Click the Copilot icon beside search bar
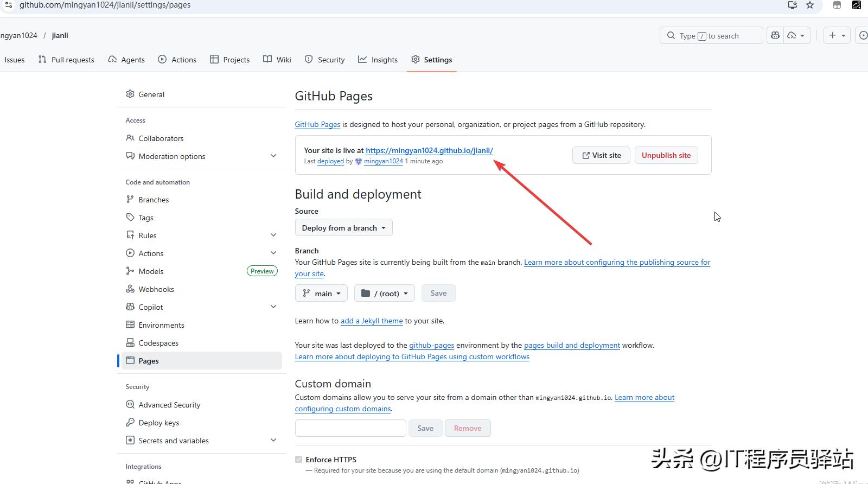 pyautogui.click(x=775, y=35)
